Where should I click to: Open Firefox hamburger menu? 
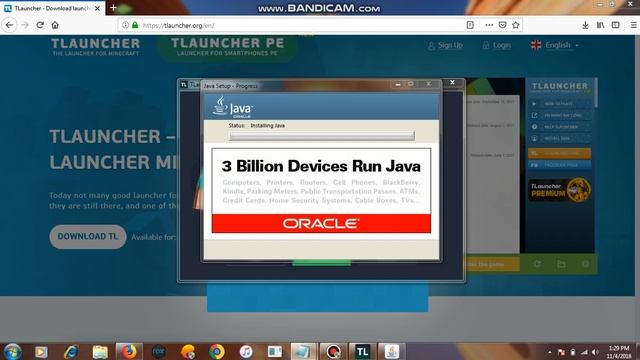[x=633, y=25]
